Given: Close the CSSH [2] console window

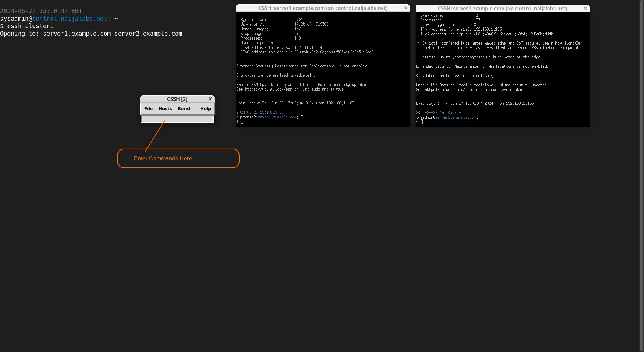Looking at the screenshot, I should tap(210, 99).
